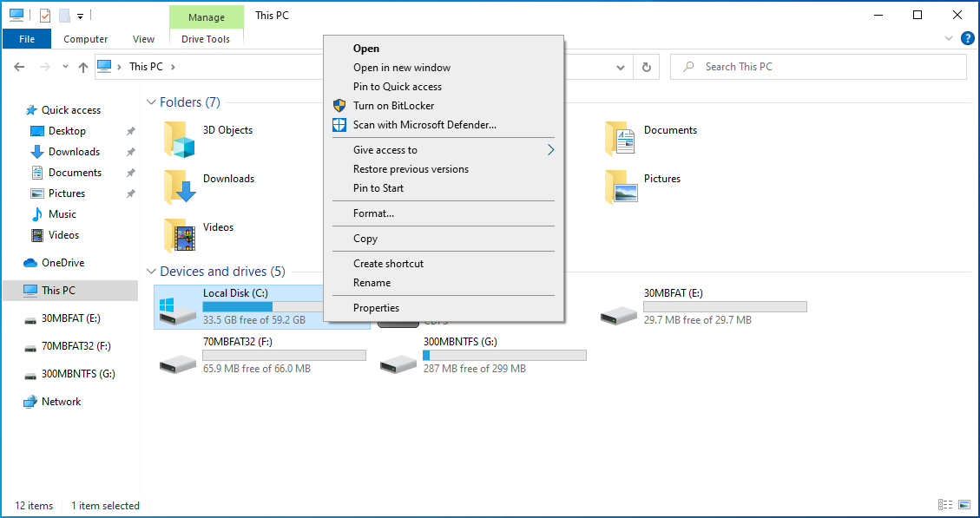Image resolution: width=980 pixels, height=518 pixels.
Task: Click 30MBFAT (E:) usage bar
Action: point(725,307)
